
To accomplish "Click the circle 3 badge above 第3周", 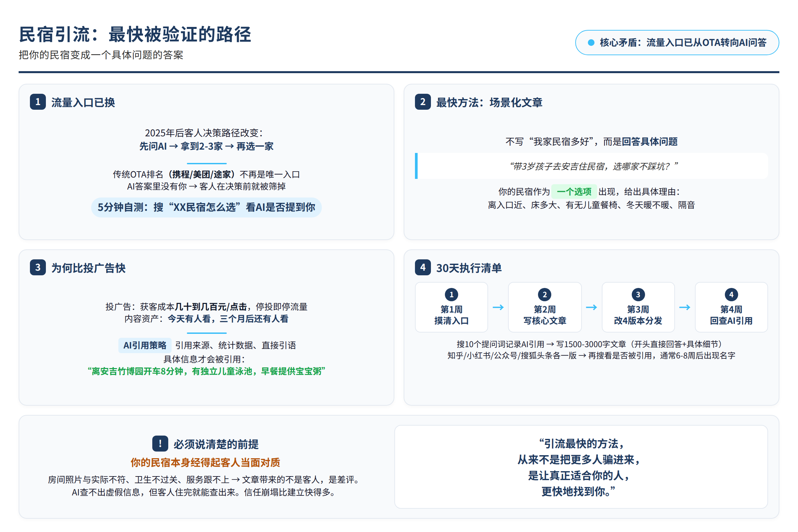I will tap(638, 295).
